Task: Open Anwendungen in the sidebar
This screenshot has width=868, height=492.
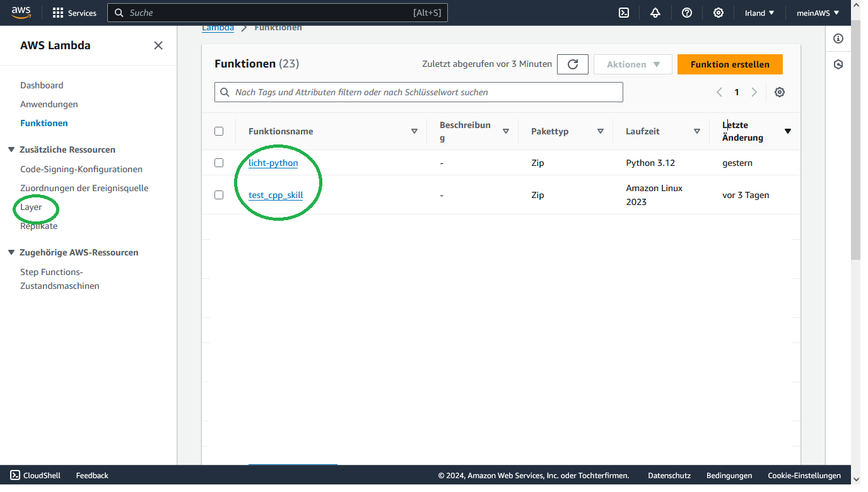Action: [x=49, y=104]
